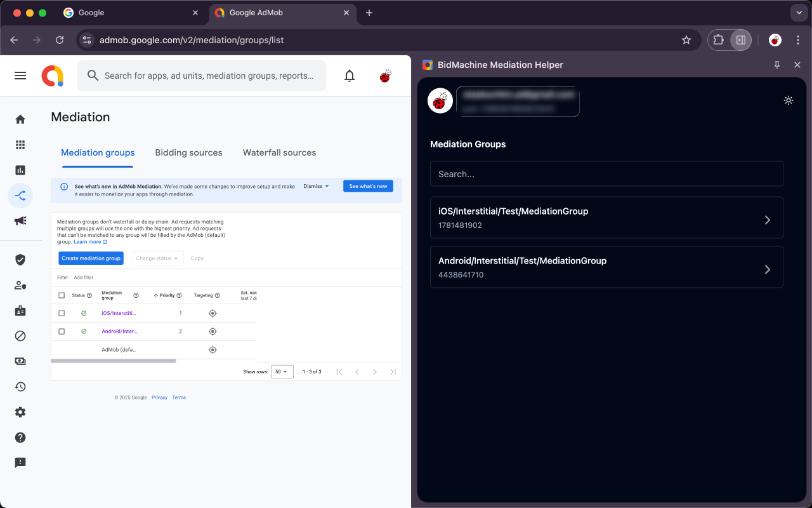Click the See what's new button
Screen dimensions: 812x508
[x=368, y=186]
